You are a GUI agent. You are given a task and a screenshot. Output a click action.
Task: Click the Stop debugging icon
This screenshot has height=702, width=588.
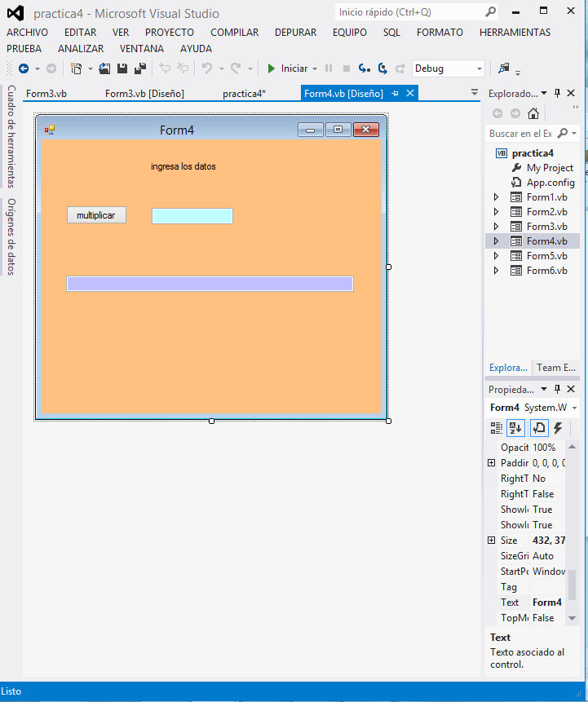click(x=346, y=68)
